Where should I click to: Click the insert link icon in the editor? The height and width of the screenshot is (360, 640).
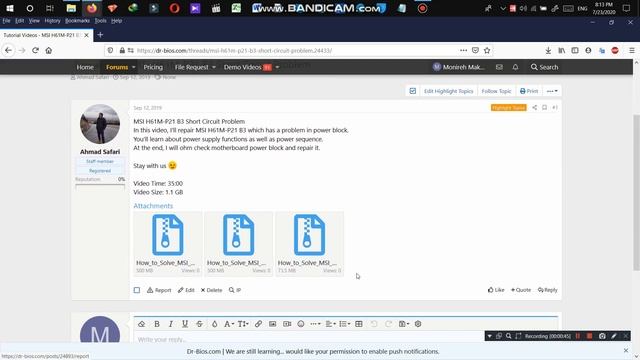[x=258, y=324]
